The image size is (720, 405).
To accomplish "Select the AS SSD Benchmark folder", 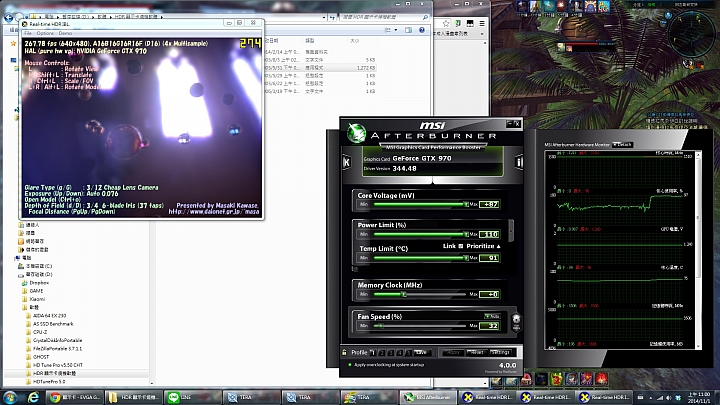I will tap(50, 324).
